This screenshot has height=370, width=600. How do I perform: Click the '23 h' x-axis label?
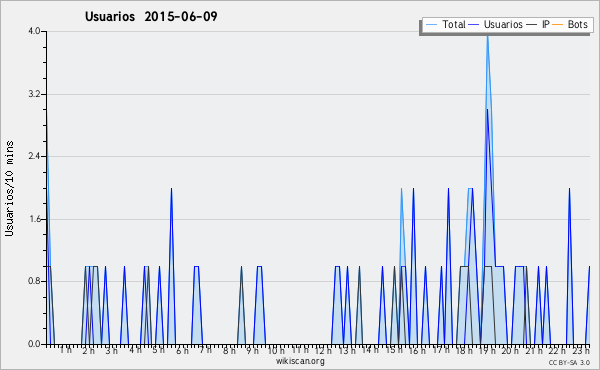pos(581,350)
